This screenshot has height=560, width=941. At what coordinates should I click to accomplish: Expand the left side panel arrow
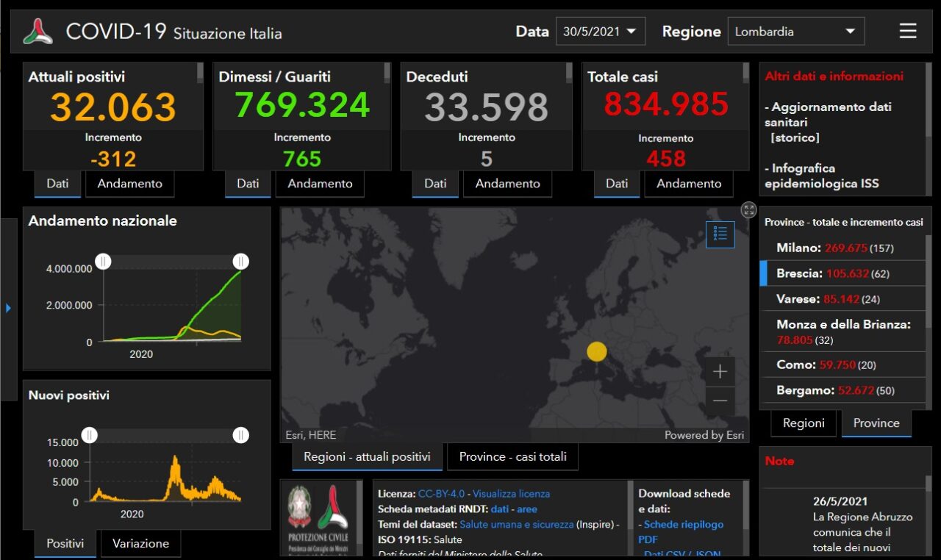[x=8, y=308]
